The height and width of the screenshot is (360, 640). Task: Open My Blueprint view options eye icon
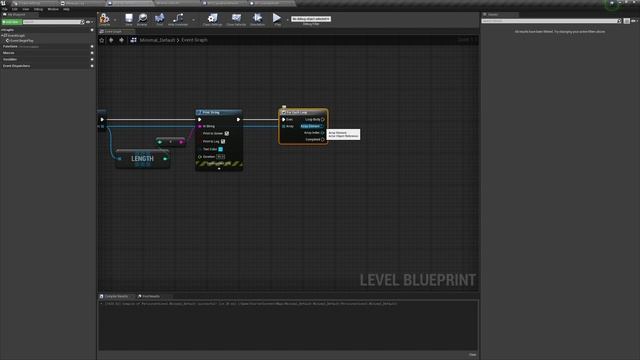click(88, 22)
